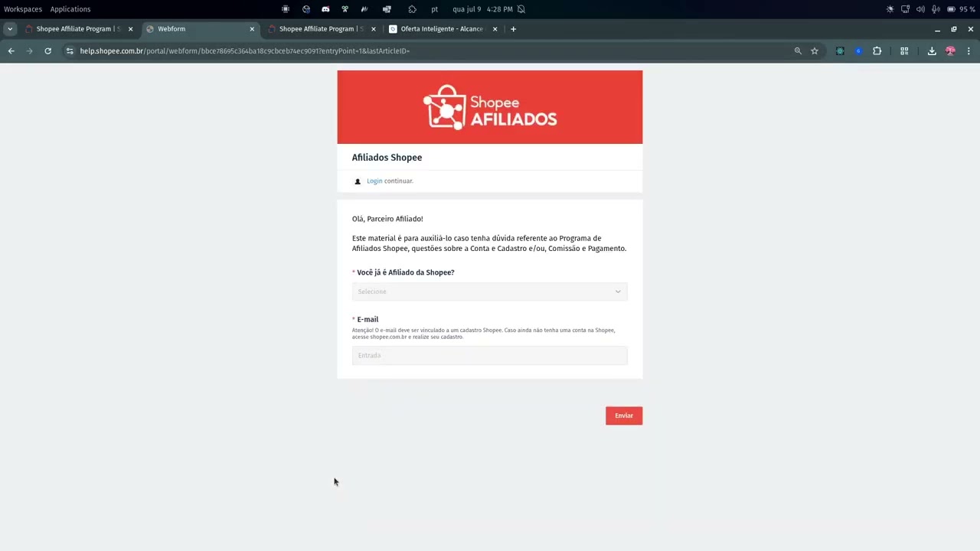
Task: Switch to the Oferta Inteligente tab
Action: point(443,29)
